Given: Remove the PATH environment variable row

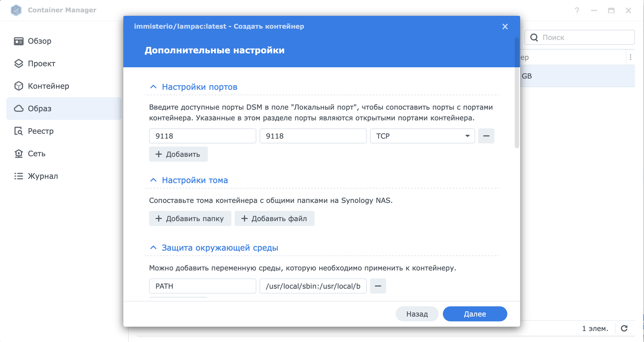Looking at the screenshot, I should [378, 286].
